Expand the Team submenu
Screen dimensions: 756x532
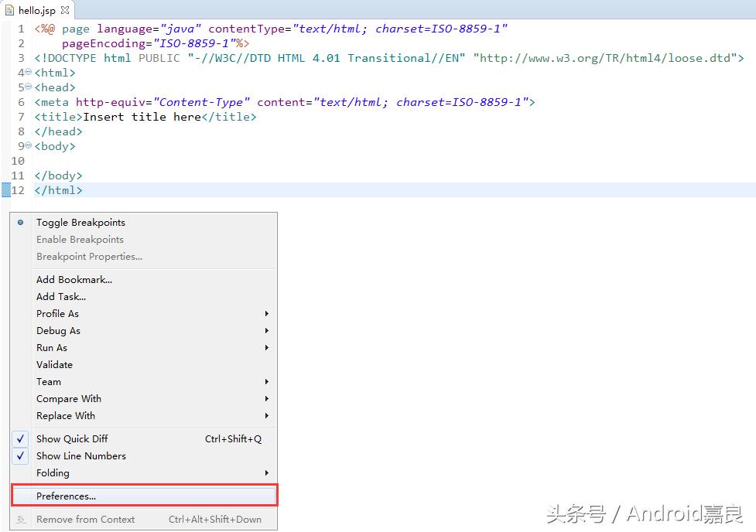(49, 381)
